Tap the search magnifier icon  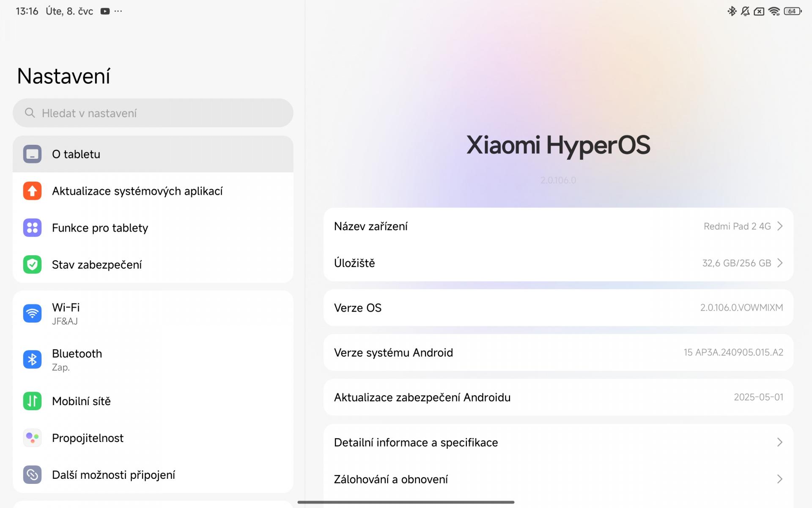(30, 113)
